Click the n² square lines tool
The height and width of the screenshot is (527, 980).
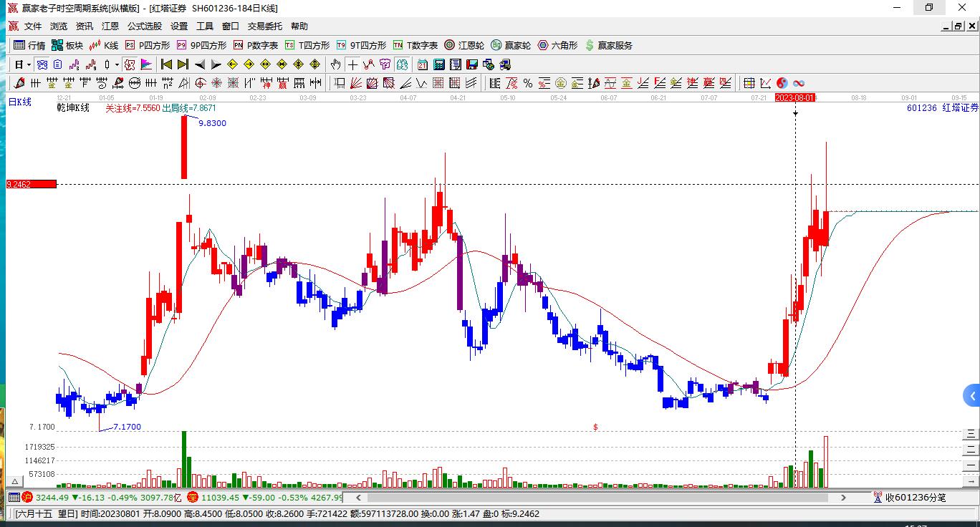click(x=167, y=83)
